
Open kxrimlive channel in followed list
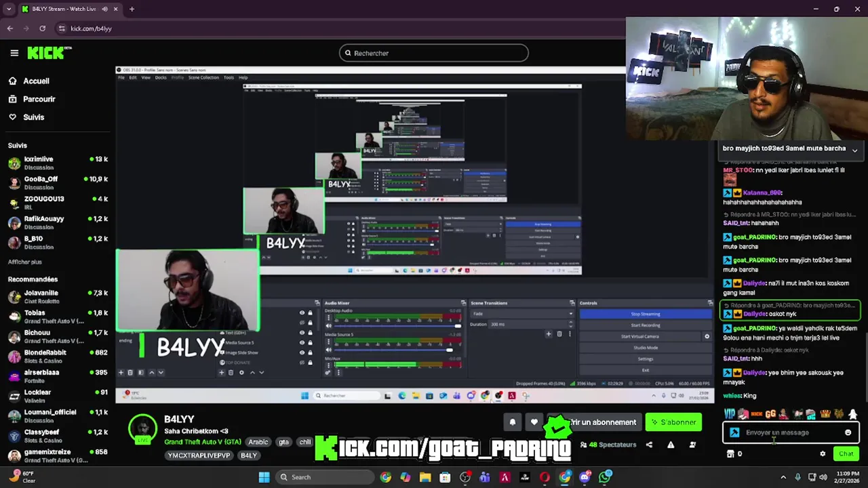click(x=58, y=163)
